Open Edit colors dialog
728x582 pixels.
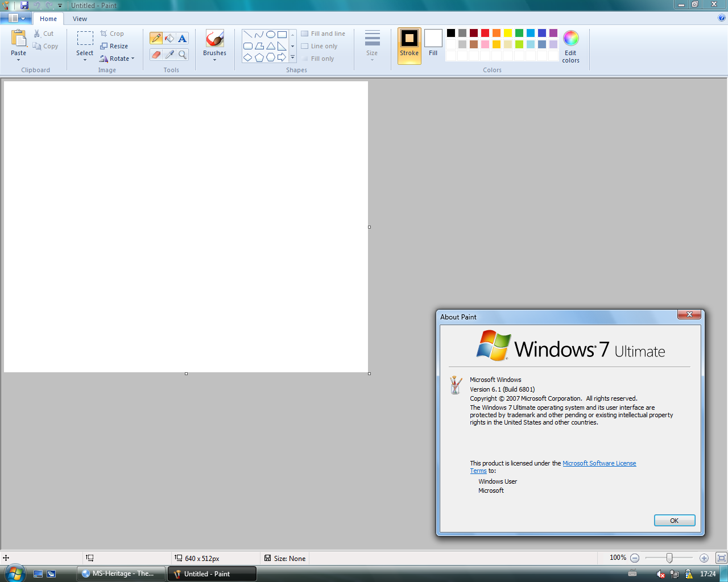(x=570, y=47)
